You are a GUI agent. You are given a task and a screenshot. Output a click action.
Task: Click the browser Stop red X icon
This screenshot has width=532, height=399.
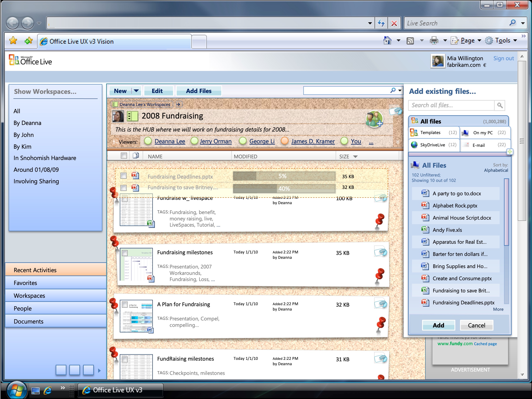(394, 23)
